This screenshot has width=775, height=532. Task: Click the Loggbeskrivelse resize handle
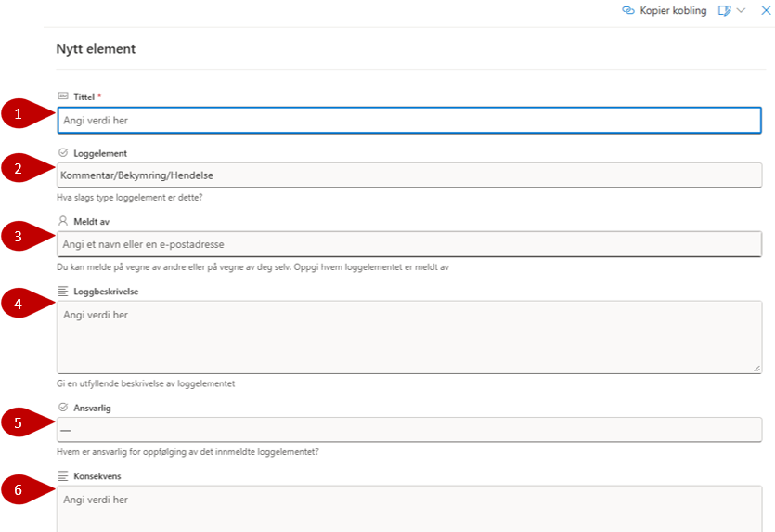pos(757,369)
